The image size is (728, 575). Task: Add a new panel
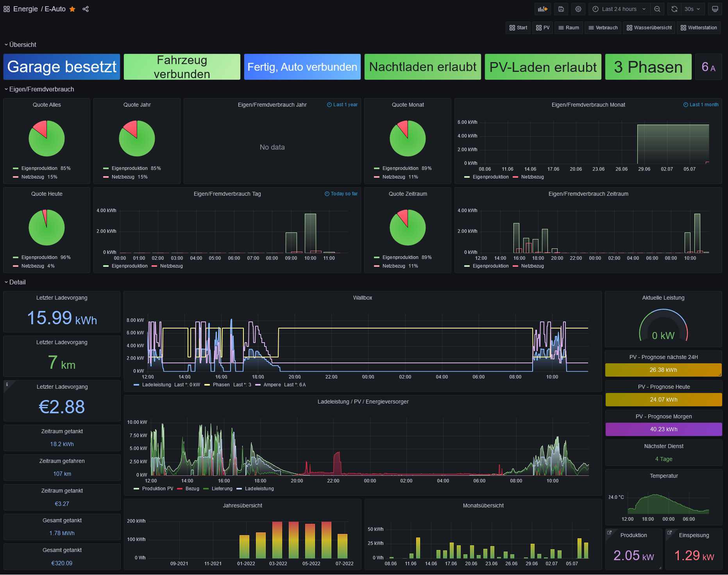pyautogui.click(x=543, y=9)
